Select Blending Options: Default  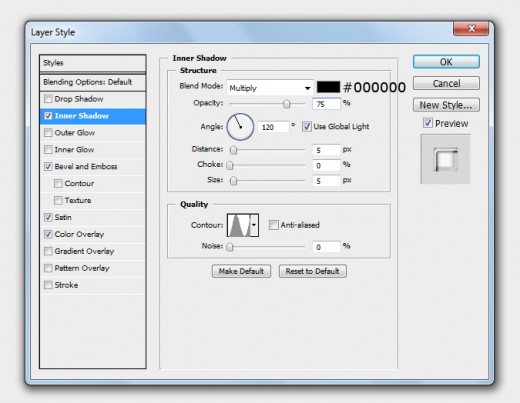click(93, 82)
